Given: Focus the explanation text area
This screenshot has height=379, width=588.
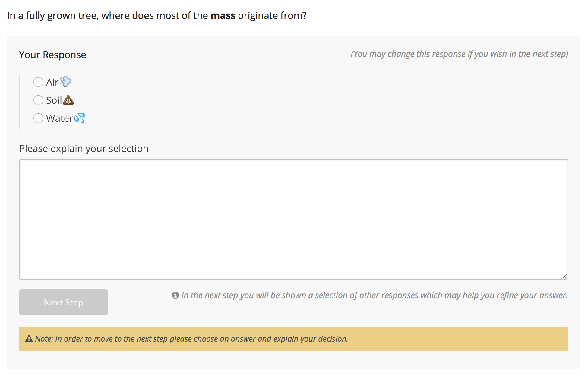Looking at the screenshot, I should [294, 219].
